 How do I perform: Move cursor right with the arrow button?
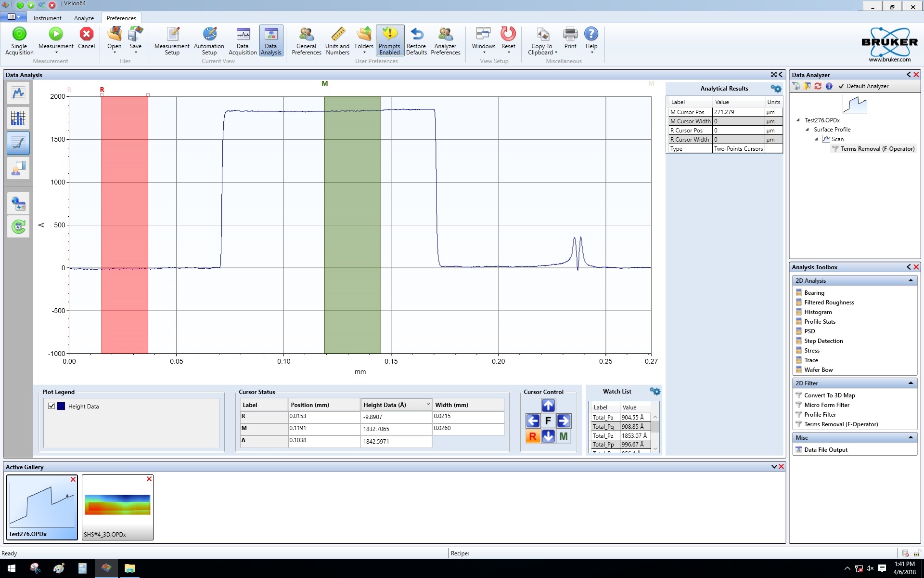pos(564,421)
